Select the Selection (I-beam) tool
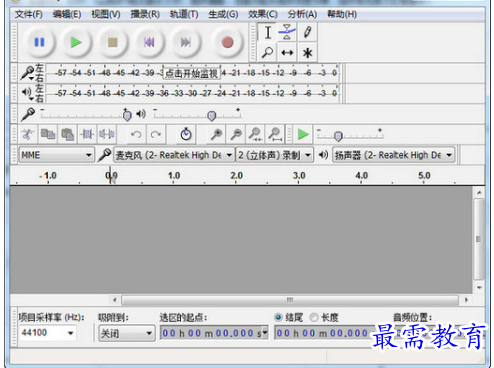The height and width of the screenshot is (368, 494). [x=268, y=32]
